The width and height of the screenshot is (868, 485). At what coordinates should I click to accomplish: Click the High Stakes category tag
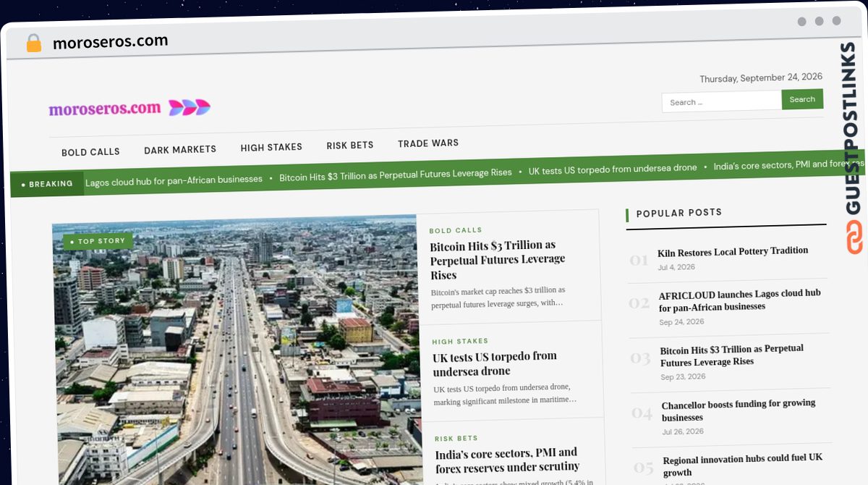pos(460,341)
